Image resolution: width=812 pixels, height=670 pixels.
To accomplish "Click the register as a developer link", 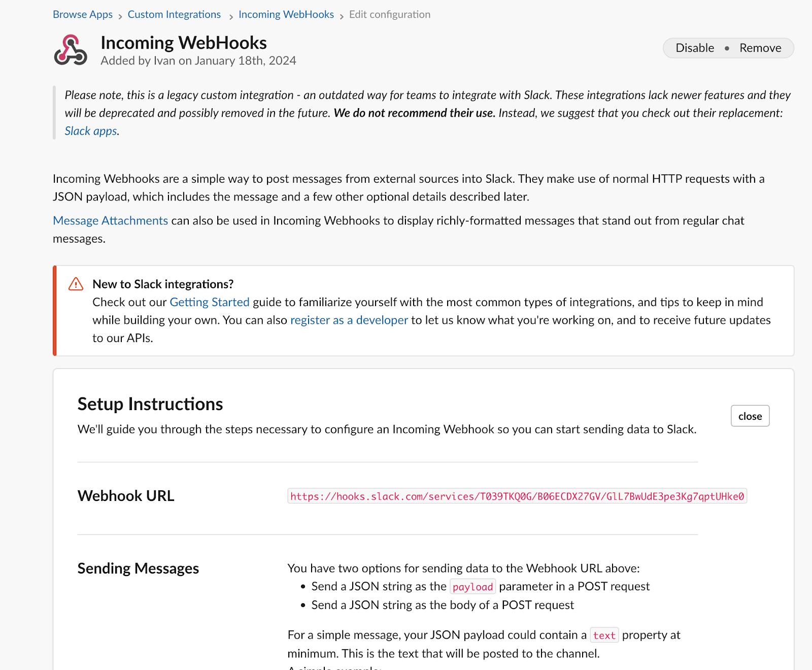I will coord(349,320).
